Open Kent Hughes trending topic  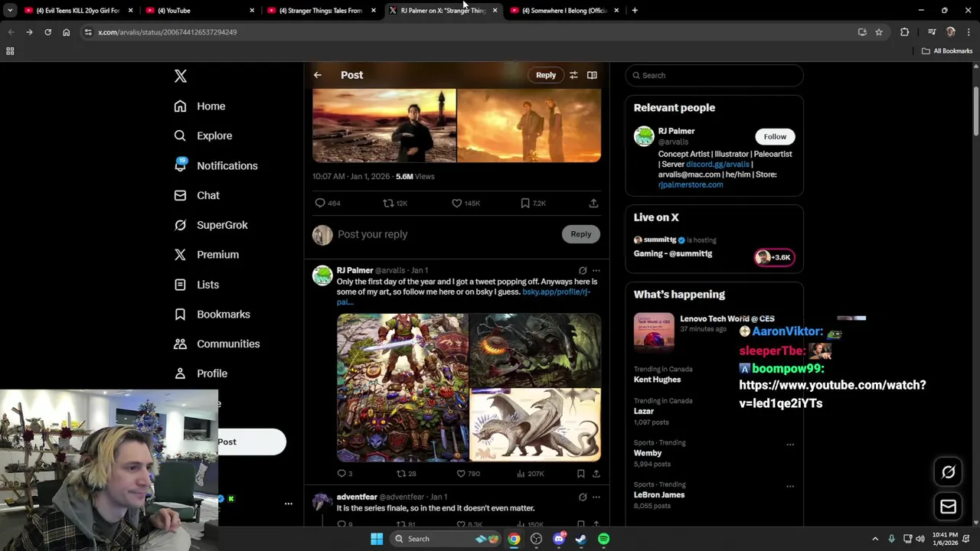pos(657,380)
